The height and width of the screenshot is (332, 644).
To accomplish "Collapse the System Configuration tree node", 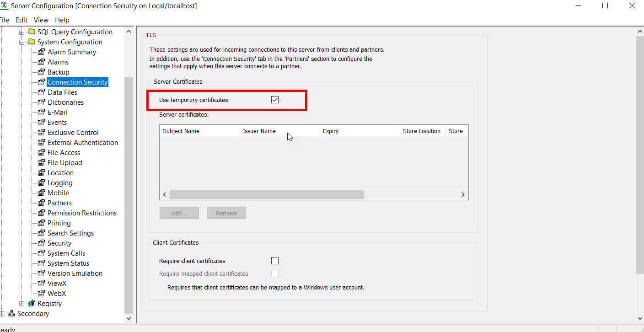I will click(21, 42).
